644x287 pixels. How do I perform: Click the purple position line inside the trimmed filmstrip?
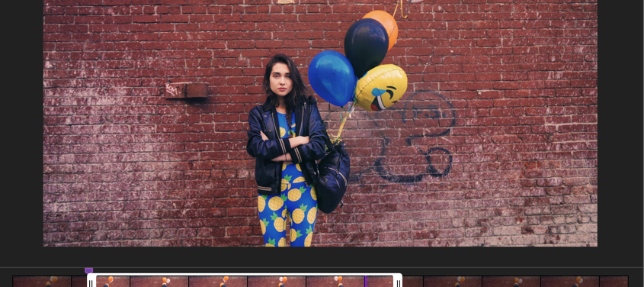coord(365,282)
